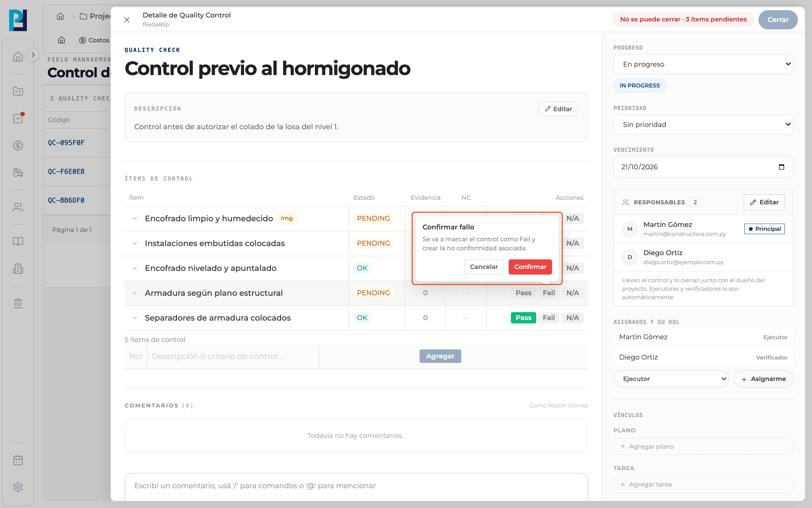
Task: Open the book icon in sidebar
Action: click(18, 241)
